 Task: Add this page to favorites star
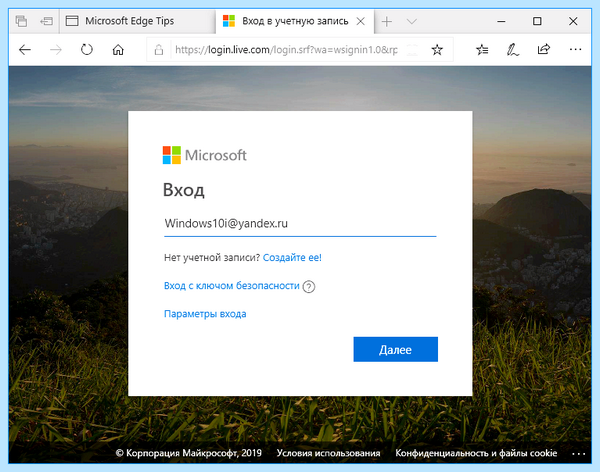(x=437, y=50)
